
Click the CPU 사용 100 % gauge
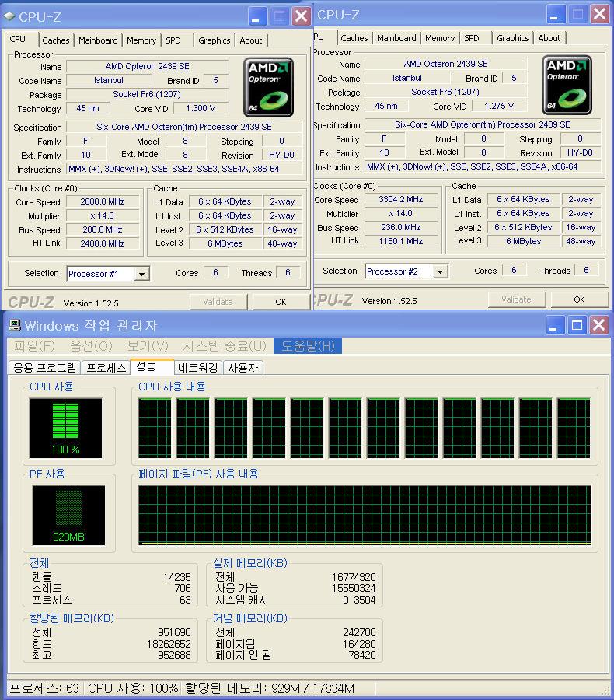click(65, 428)
